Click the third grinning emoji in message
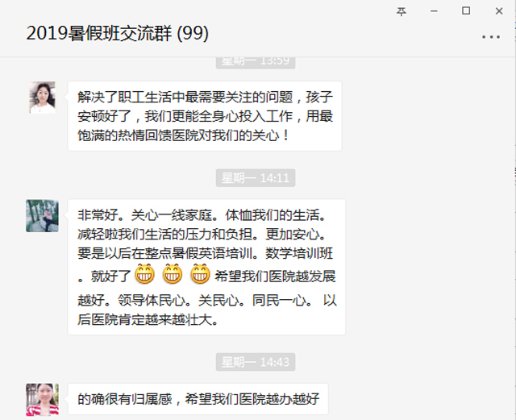This screenshot has height=420, width=516. [x=200, y=274]
